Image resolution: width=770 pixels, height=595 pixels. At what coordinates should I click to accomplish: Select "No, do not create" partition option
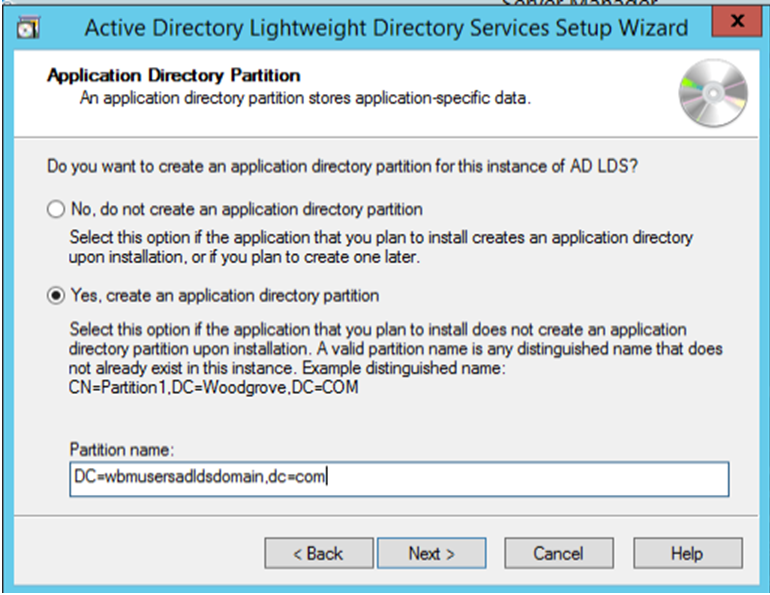[57, 209]
